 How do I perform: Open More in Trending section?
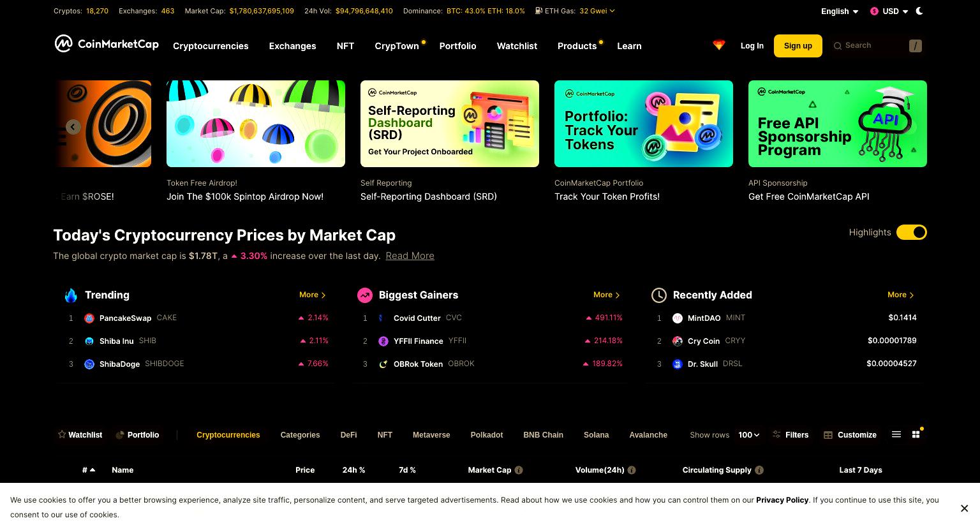[313, 295]
